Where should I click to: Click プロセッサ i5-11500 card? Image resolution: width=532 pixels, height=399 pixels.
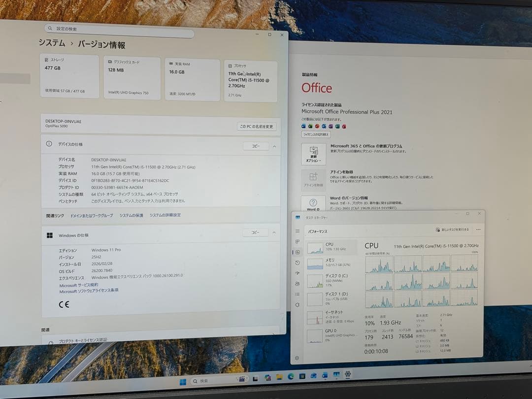coord(251,81)
